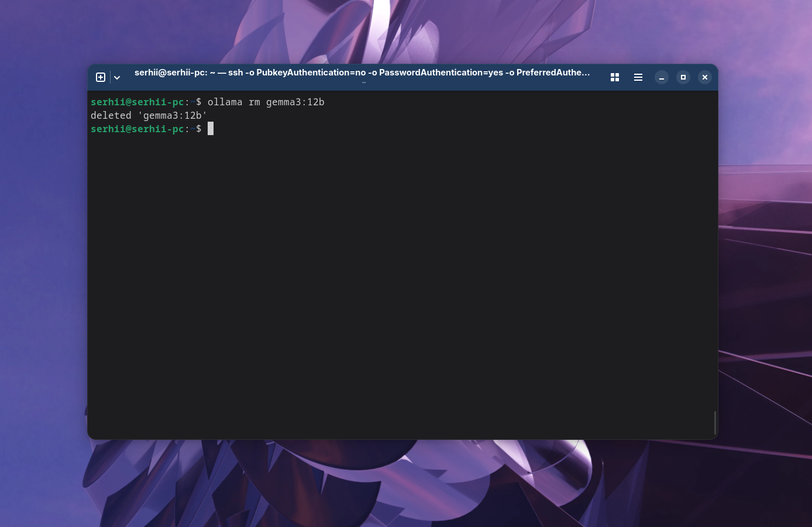
Task: Click the scrollbar on the right edge
Action: click(x=714, y=421)
